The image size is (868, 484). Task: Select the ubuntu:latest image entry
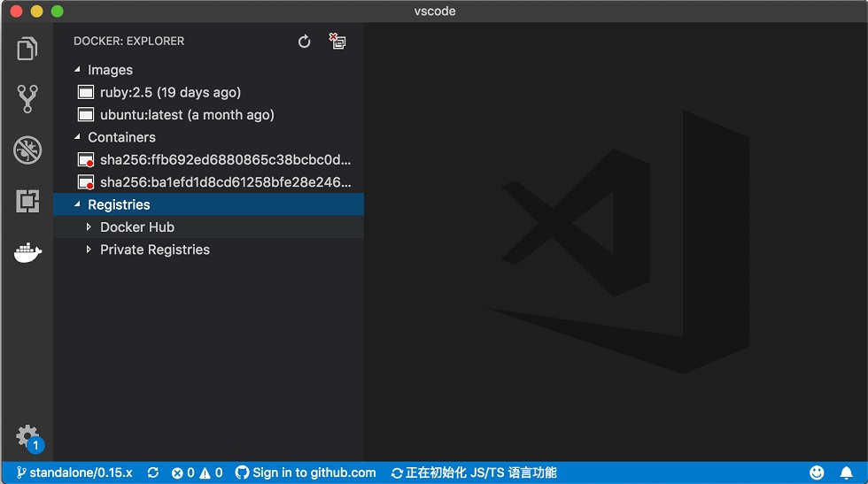pyautogui.click(x=209, y=114)
